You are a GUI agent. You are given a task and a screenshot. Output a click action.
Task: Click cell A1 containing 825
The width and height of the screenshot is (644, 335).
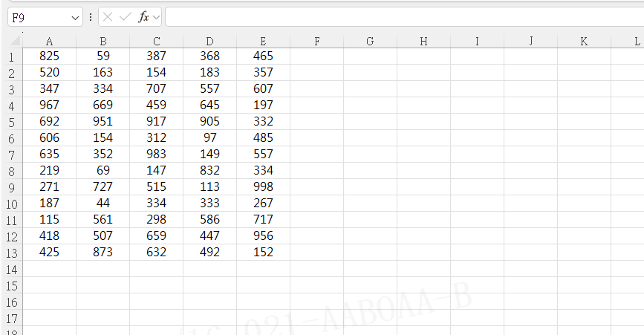click(49, 56)
